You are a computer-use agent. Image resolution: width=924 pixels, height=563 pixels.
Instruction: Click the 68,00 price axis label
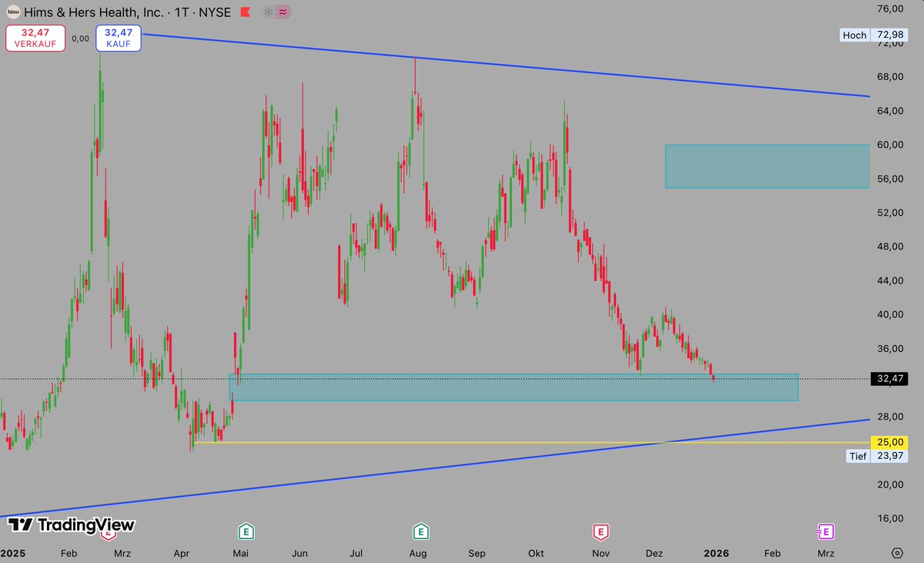click(889, 76)
